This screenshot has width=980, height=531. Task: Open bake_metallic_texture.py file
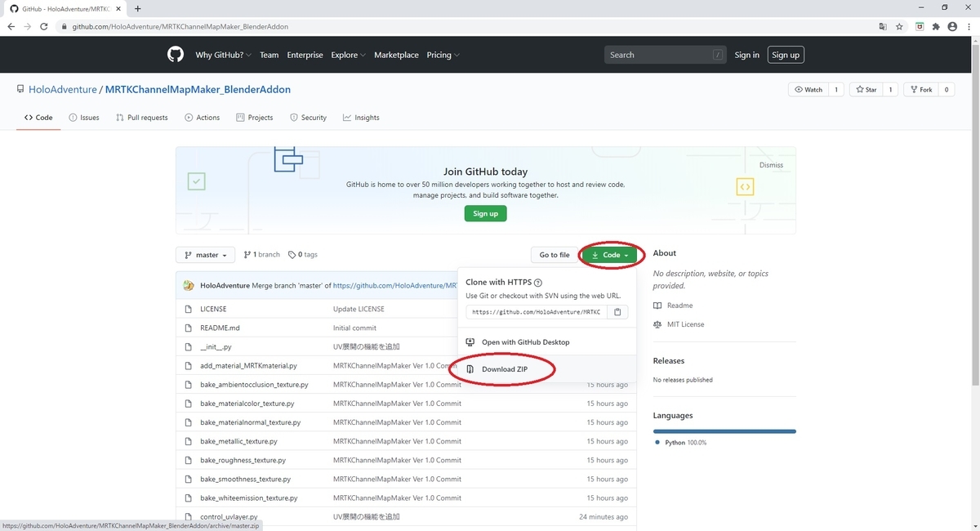238,441
